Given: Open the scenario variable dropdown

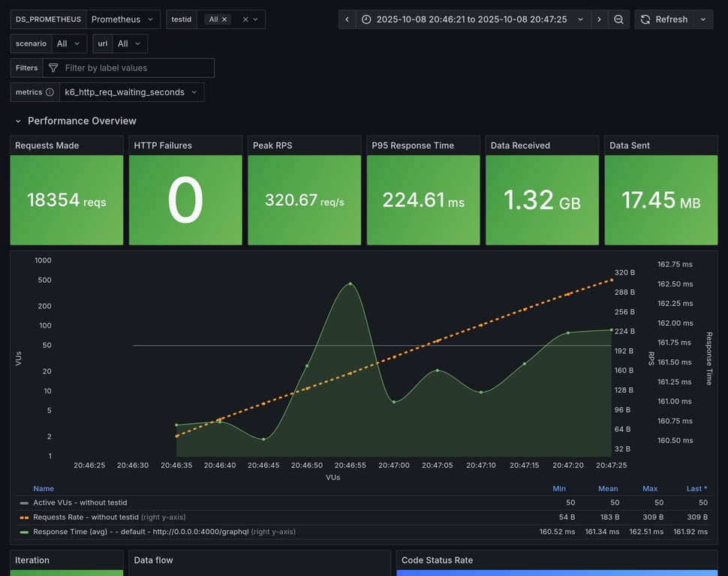Looking at the screenshot, I should 68,43.
